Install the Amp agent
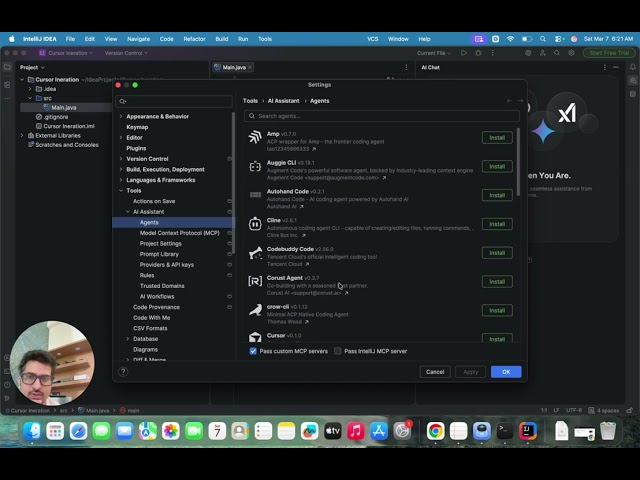The width and height of the screenshot is (640, 480). [x=497, y=138]
